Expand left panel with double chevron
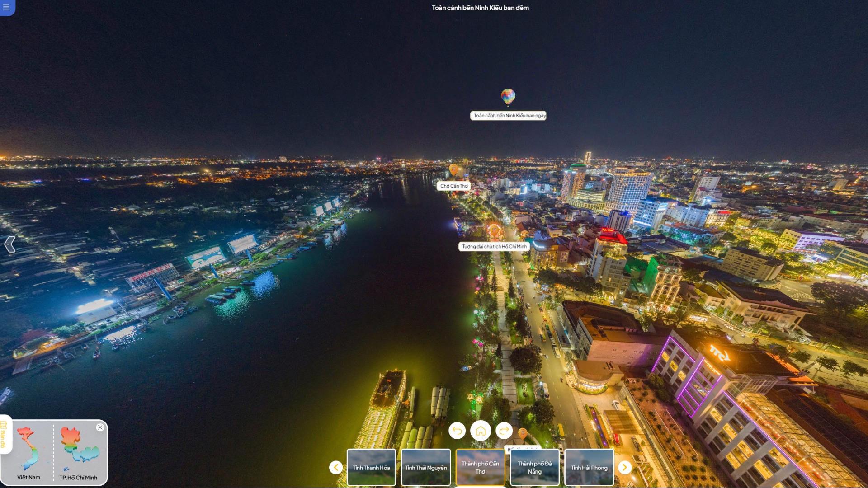This screenshot has height=488, width=868. tap(9, 244)
